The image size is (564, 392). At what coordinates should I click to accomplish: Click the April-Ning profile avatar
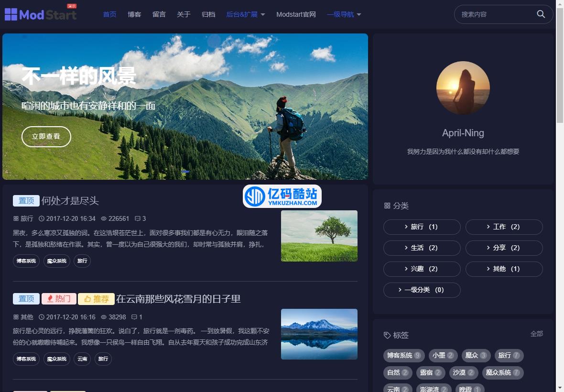click(x=463, y=88)
